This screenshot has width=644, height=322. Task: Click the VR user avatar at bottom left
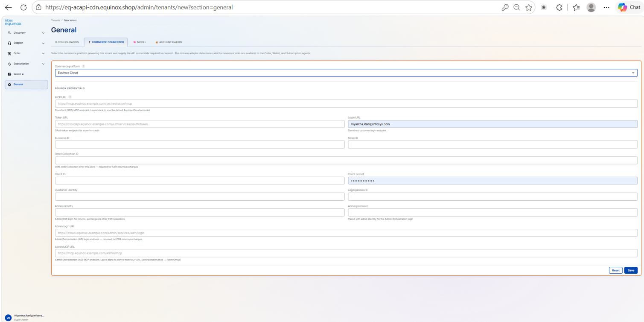tap(8, 317)
